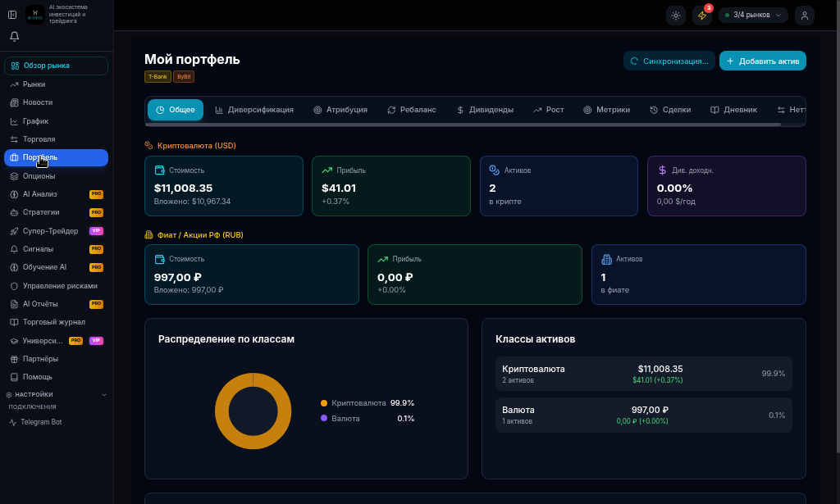
Task: Open the Дивиденды tab
Action: coord(485,110)
